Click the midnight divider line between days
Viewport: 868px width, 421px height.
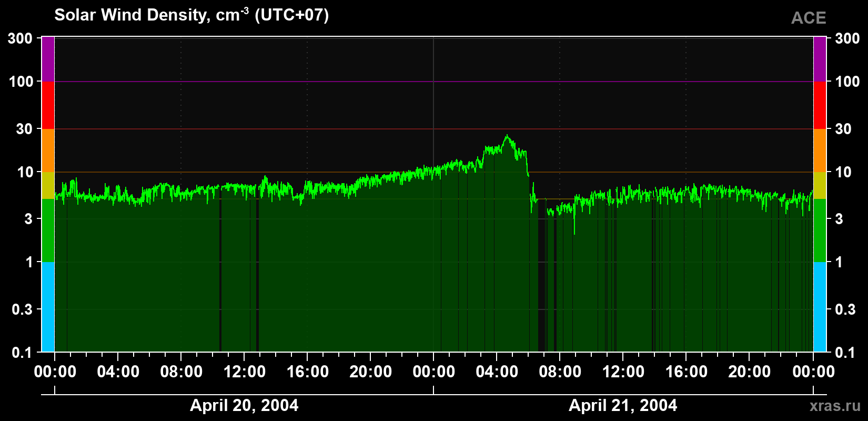click(433, 194)
